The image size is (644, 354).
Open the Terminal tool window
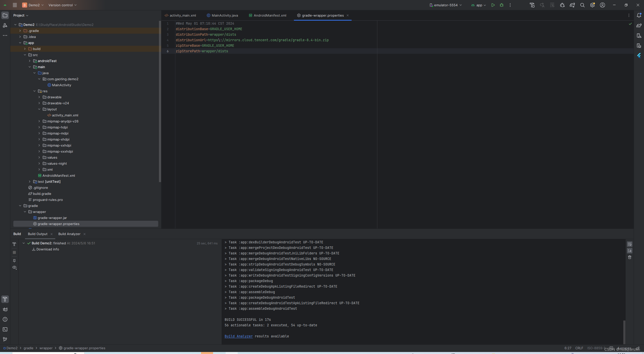(x=5, y=329)
